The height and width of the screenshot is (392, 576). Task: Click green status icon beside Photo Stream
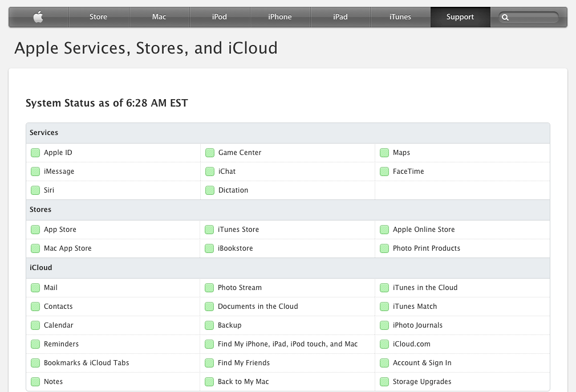[x=209, y=288]
